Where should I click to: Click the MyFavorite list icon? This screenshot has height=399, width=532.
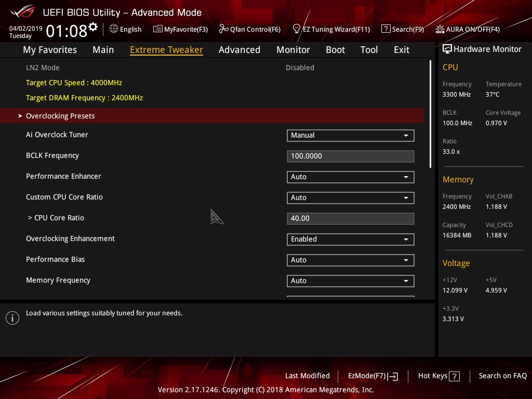pos(158,29)
